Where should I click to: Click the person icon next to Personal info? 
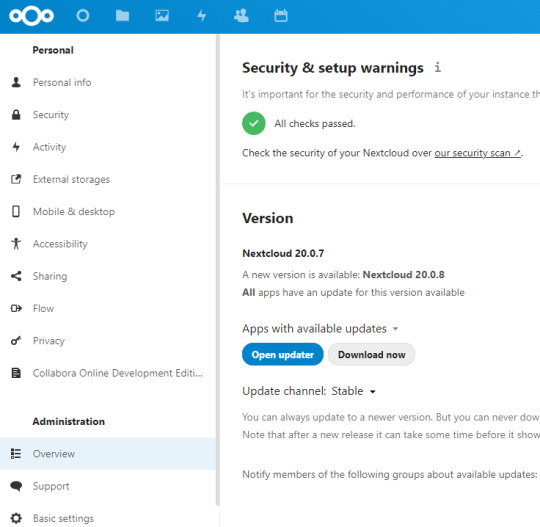tap(16, 82)
